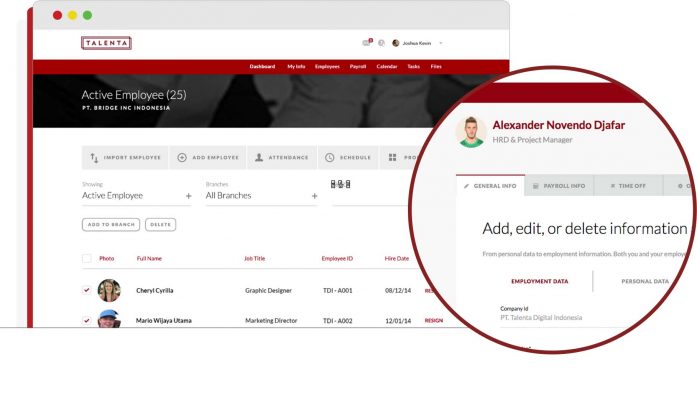Screen dimensions: 697x400
Task: Click the Import Employee arrows icon
Action: 94,158
